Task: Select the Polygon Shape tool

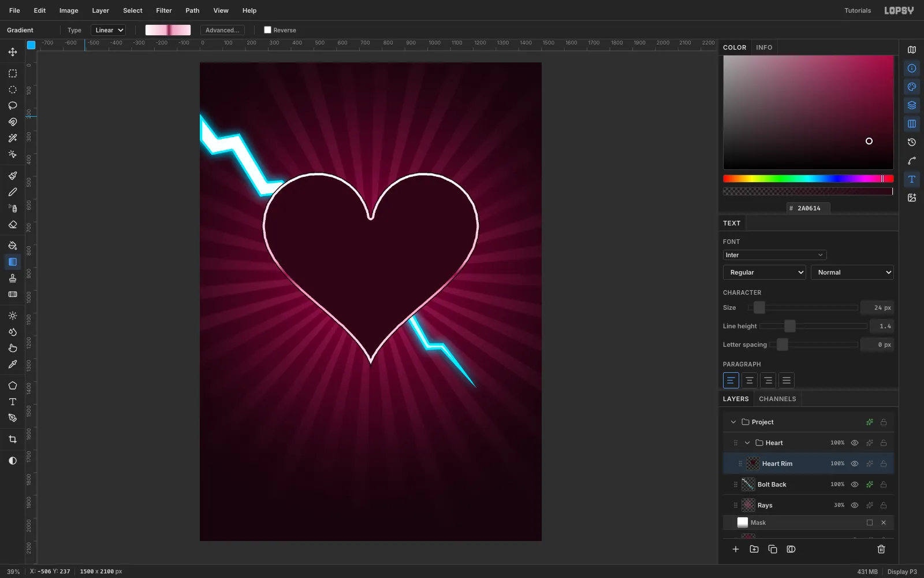Action: coord(13,386)
